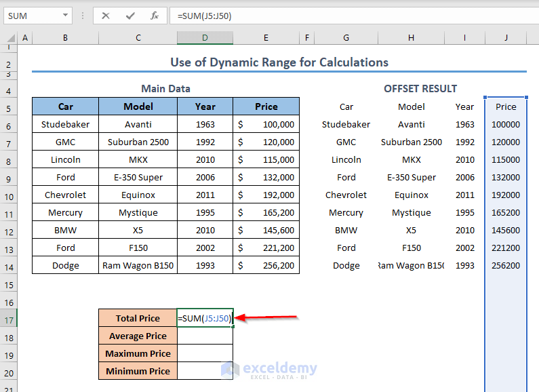The width and height of the screenshot is (539, 392).
Task: Select 'Studebaker' cell in Main Data
Action: point(65,125)
